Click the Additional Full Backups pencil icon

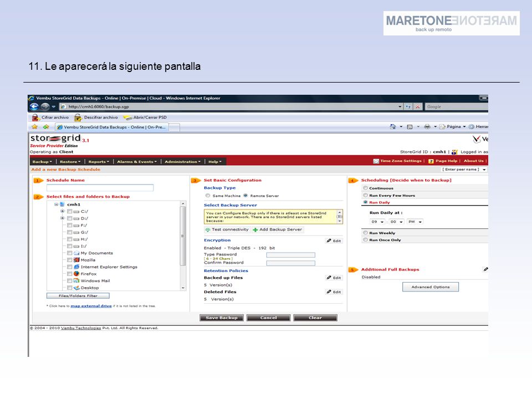pyautogui.click(x=485, y=269)
